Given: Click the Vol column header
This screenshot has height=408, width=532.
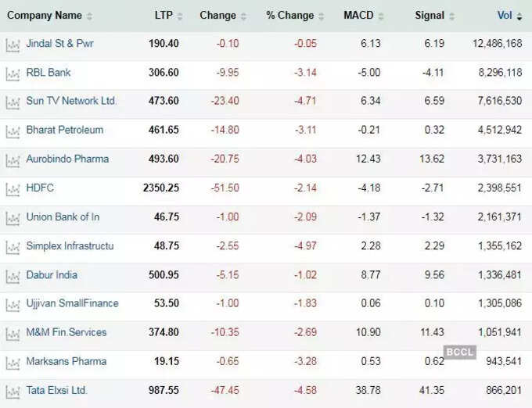Looking at the screenshot, I should coord(505,16).
